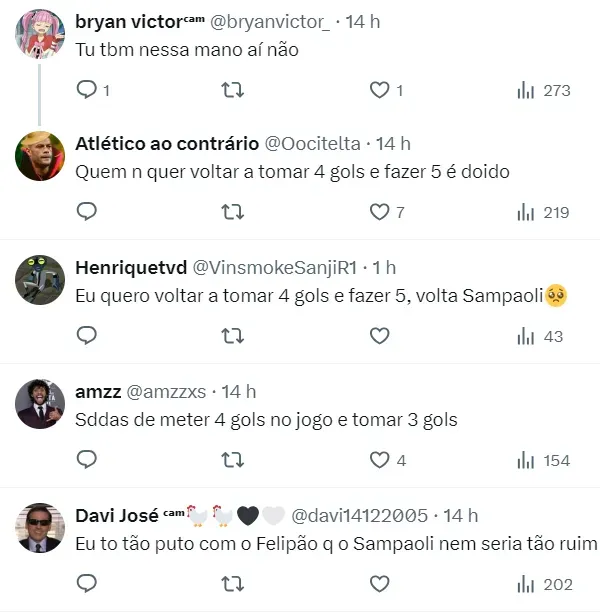
Task: Open Davi José's tweet timestamp
Action: pyautogui.click(x=461, y=516)
